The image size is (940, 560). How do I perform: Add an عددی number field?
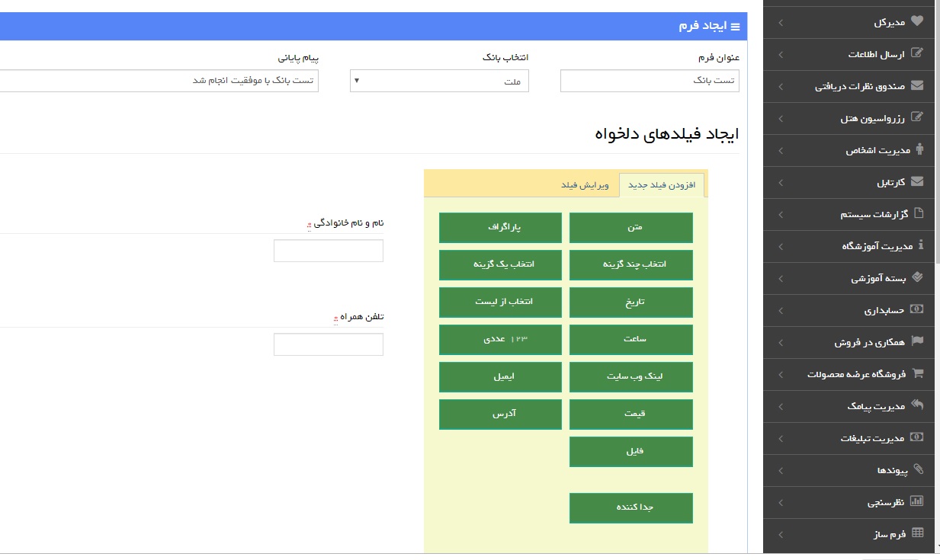(x=500, y=339)
